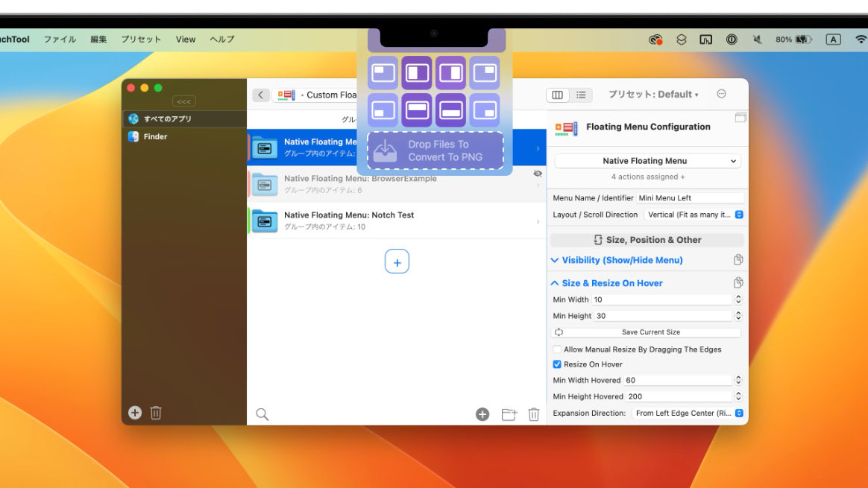
Task: Adjust the Min Width stepper
Action: (738, 300)
